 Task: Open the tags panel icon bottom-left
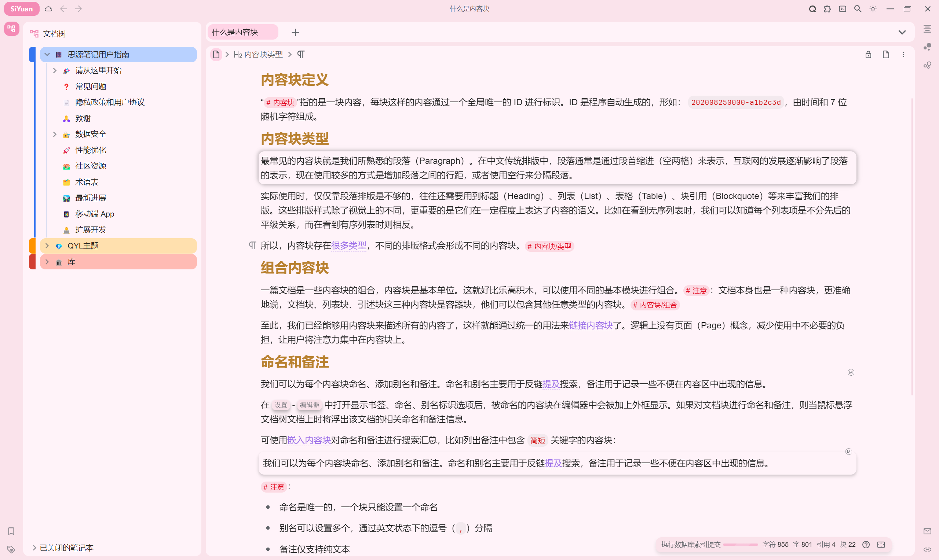pyautogui.click(x=11, y=550)
